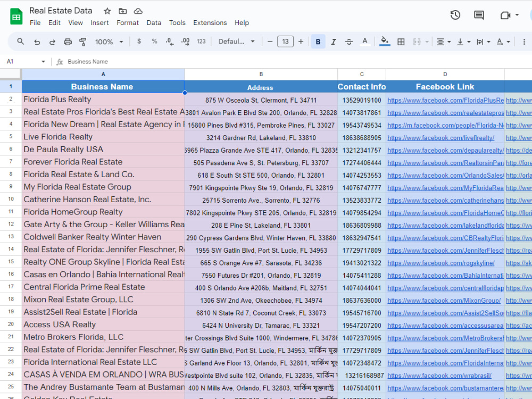Screen dimensions: 532x399
Task: Open the fill color picker
Action: (x=385, y=41)
